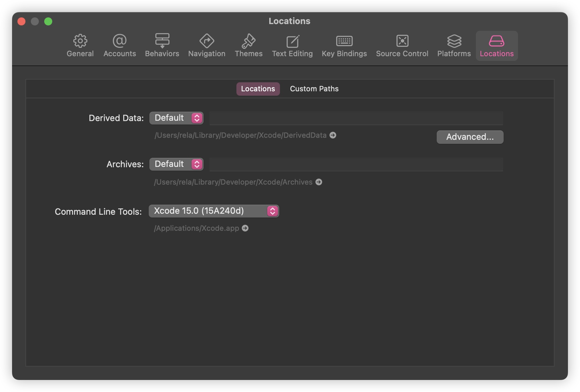Click the Archives path field
Screen dimensions: 580x392
[x=356, y=164]
